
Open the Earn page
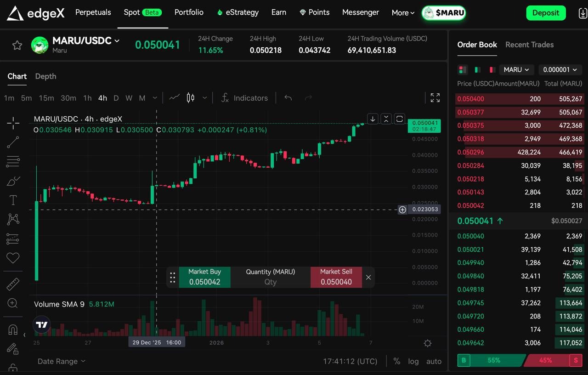tap(279, 12)
